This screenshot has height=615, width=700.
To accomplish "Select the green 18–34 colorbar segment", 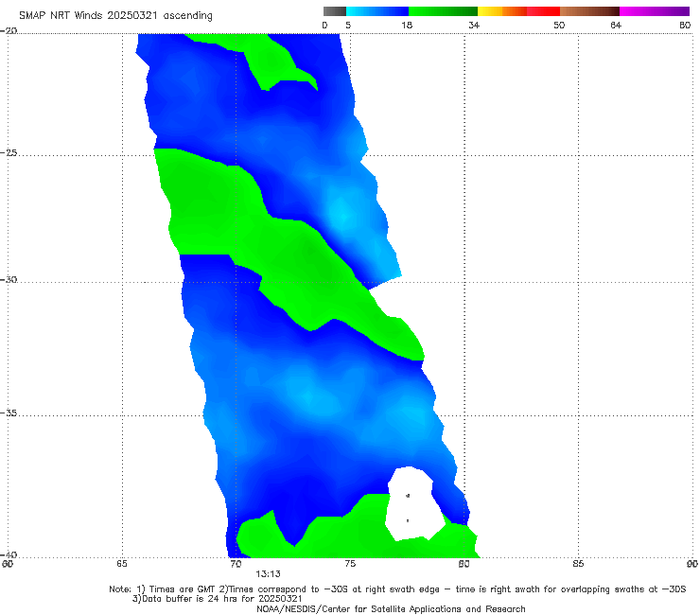I will pyautogui.click(x=443, y=11).
